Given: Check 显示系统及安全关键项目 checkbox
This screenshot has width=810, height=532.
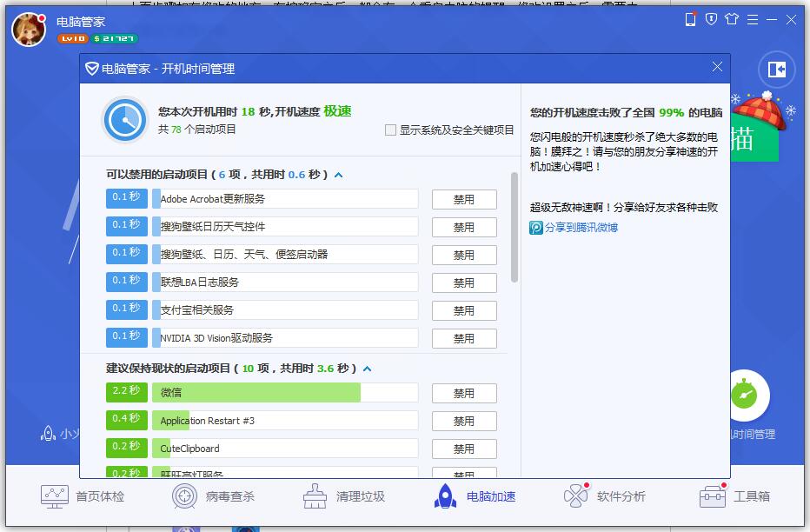Looking at the screenshot, I should point(390,130).
